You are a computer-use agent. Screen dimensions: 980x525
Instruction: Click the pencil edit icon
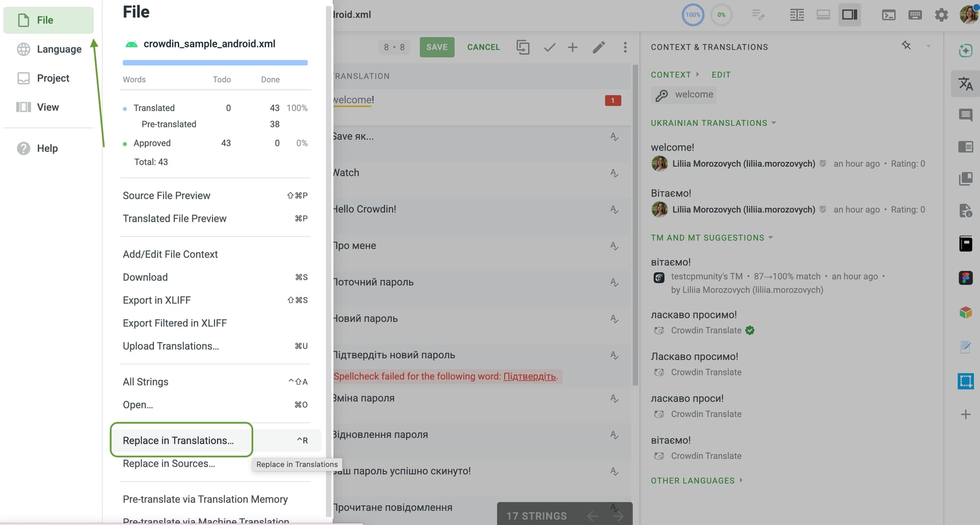(599, 47)
